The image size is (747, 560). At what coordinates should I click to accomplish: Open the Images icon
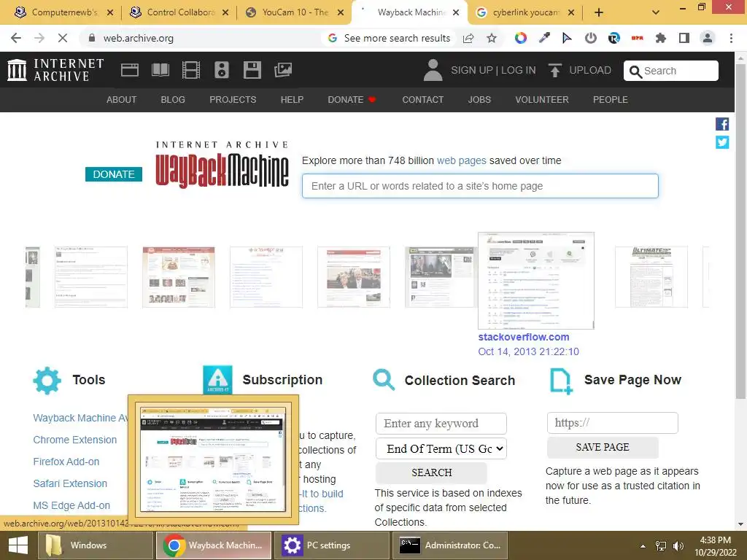point(283,70)
